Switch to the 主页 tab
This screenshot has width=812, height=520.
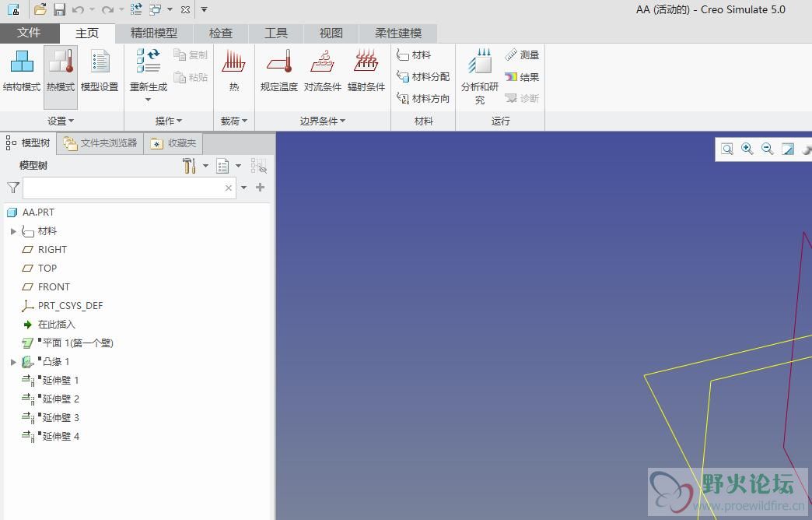(x=87, y=33)
